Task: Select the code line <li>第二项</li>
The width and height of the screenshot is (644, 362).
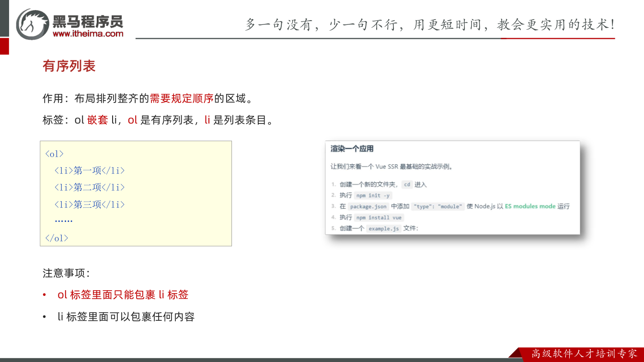Action: pyautogui.click(x=89, y=187)
